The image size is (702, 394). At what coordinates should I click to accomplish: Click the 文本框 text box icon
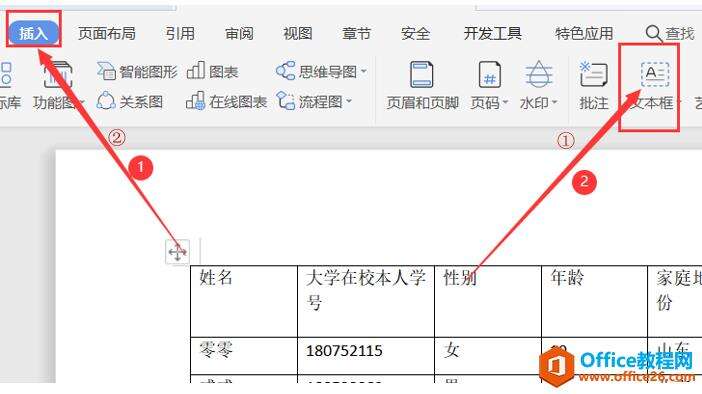[655, 74]
